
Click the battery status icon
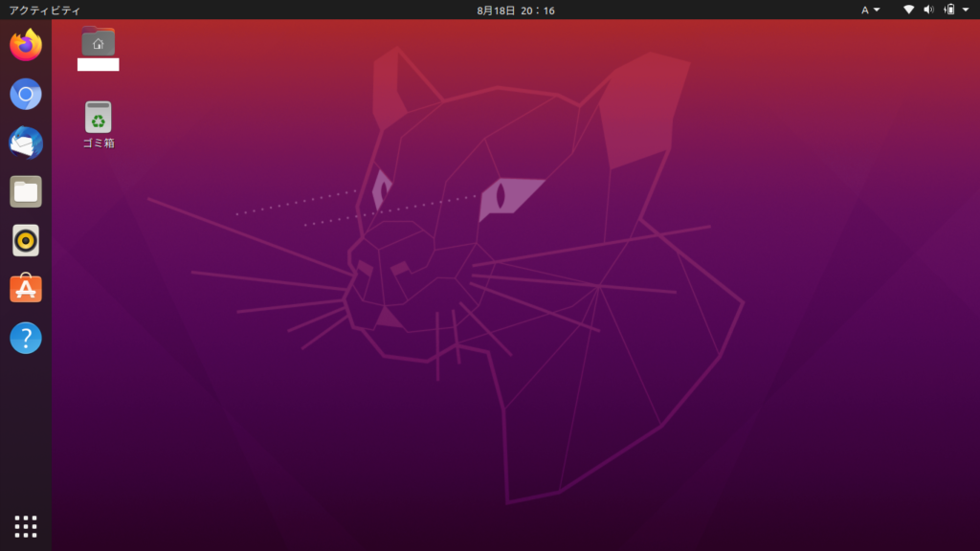click(x=949, y=10)
